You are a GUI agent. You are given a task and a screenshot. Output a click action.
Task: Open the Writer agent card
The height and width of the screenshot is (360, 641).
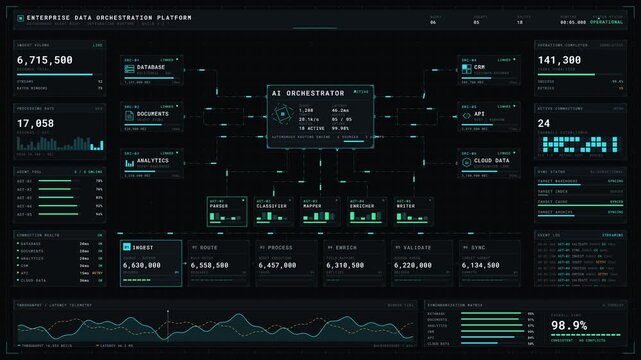[413, 211]
